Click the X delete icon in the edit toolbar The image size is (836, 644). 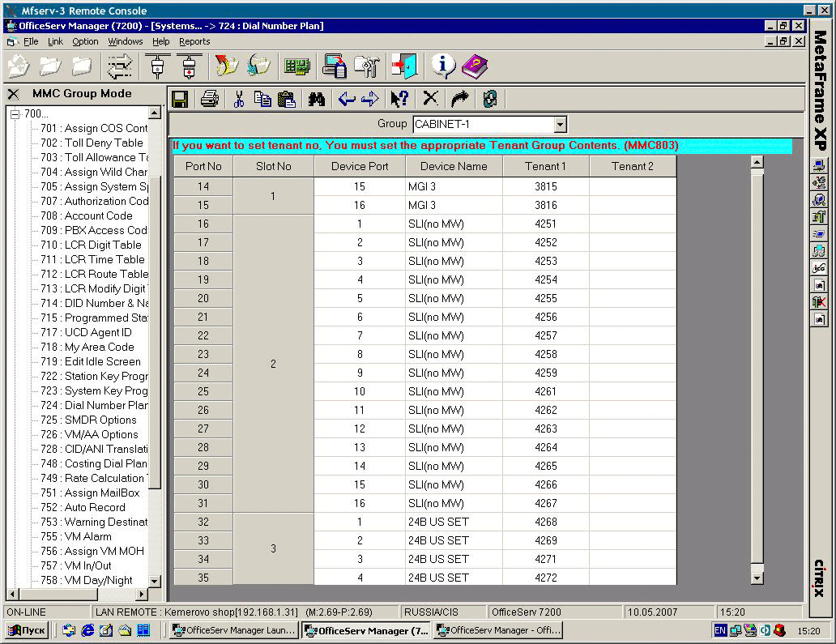pos(430,98)
